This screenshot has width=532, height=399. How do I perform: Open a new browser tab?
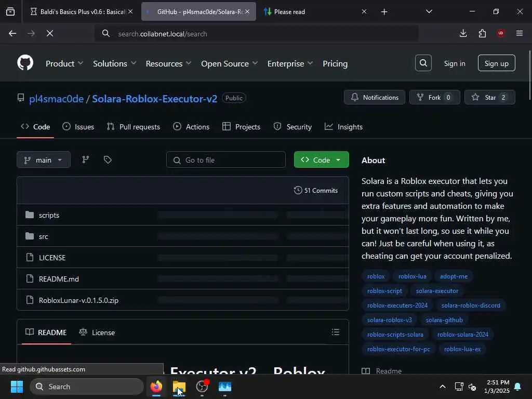[x=384, y=12]
